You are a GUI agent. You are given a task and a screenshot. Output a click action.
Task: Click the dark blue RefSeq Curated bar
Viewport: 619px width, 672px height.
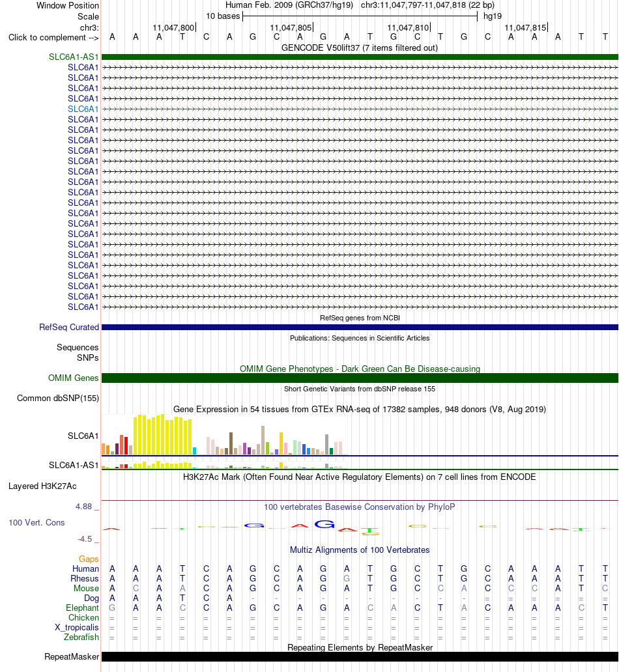360,328
